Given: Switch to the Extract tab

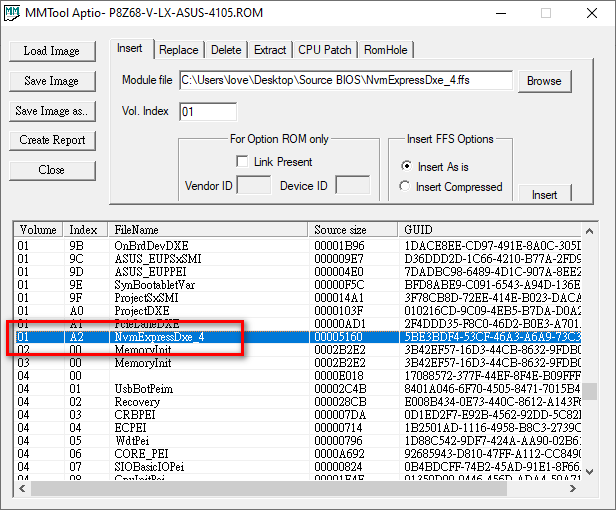Looking at the screenshot, I should (270, 50).
